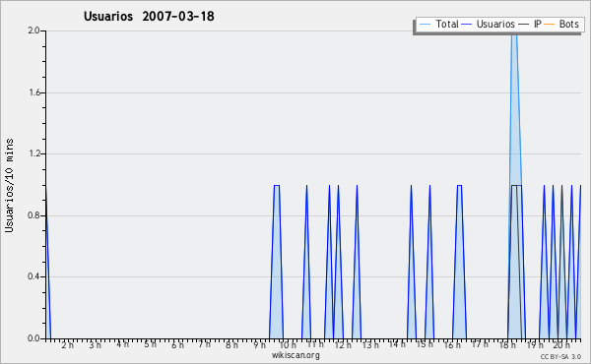Click the 'Usuarios 2007-03-18' chart title
The image size is (591, 364).
coord(149,16)
